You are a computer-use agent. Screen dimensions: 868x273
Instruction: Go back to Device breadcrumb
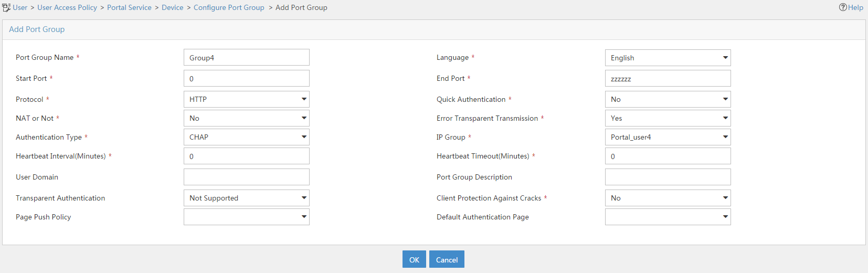click(x=173, y=7)
